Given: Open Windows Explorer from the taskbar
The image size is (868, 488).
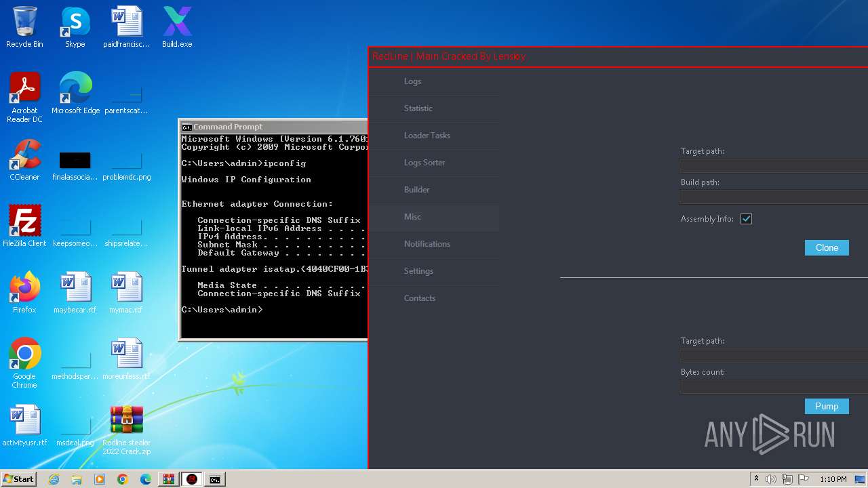Looking at the screenshot, I should (x=77, y=479).
